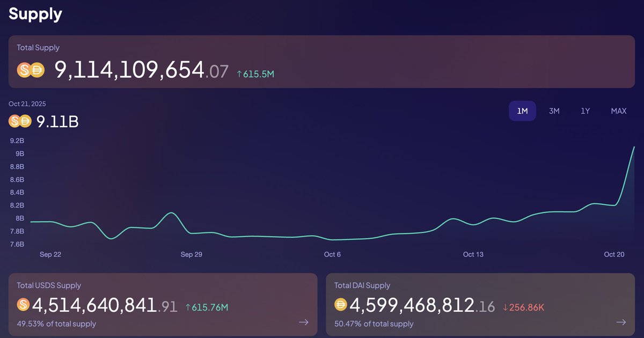Click the 8.6B y-axis label
The width and height of the screenshot is (644, 338).
click(x=17, y=180)
